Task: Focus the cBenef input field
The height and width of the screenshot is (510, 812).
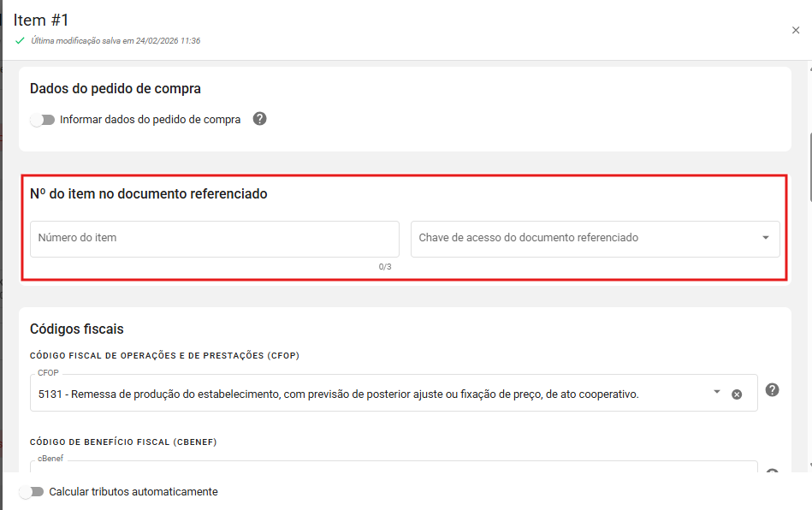Action: tap(394, 467)
